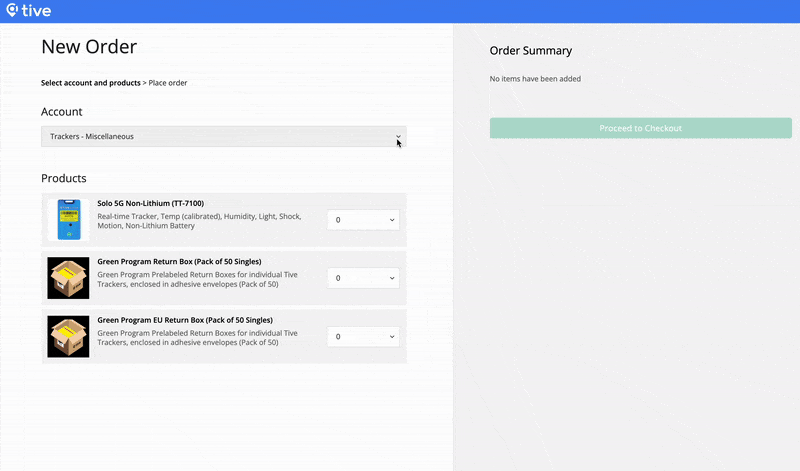Click the Proceed to Checkout button
Screen dimensions: 800x471
click(x=641, y=128)
